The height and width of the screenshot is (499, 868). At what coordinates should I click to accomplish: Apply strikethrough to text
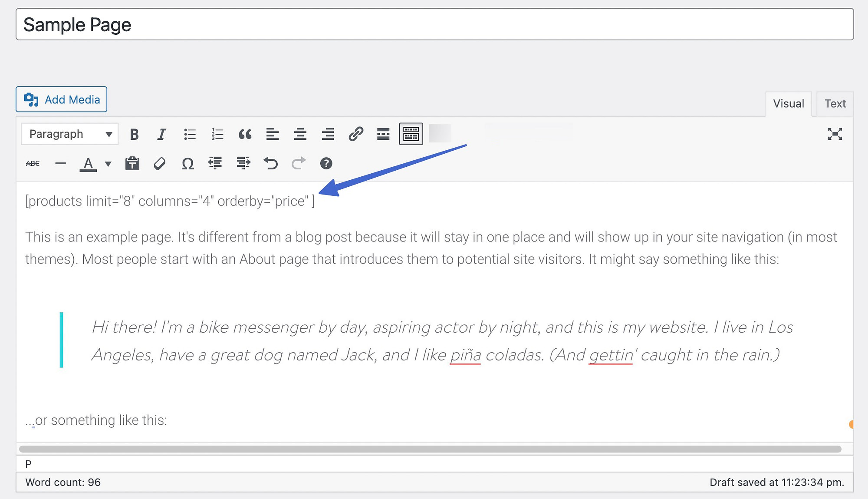33,164
